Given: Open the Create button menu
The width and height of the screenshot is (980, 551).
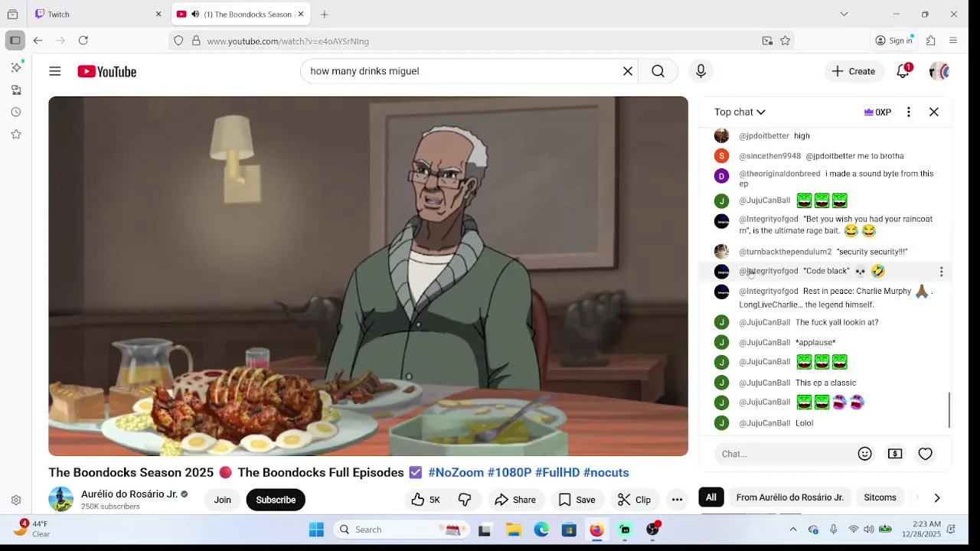Looking at the screenshot, I should tap(854, 71).
